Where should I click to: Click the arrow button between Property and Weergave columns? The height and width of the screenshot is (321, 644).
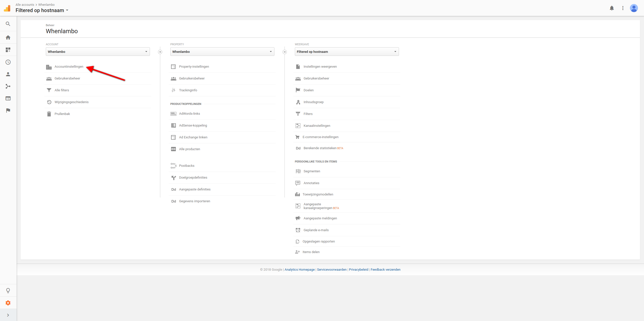point(285,52)
